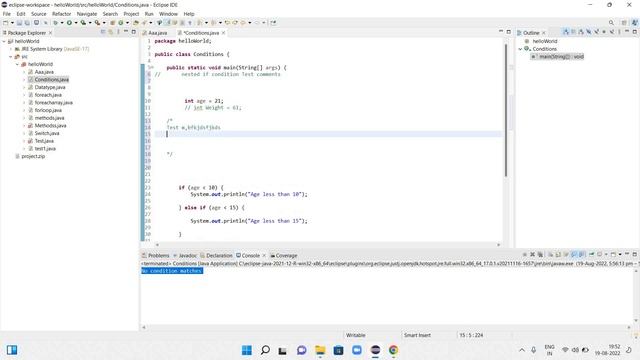640x360 pixels.
Task: Open Google Chrome from taskbar
Action: click(393, 350)
